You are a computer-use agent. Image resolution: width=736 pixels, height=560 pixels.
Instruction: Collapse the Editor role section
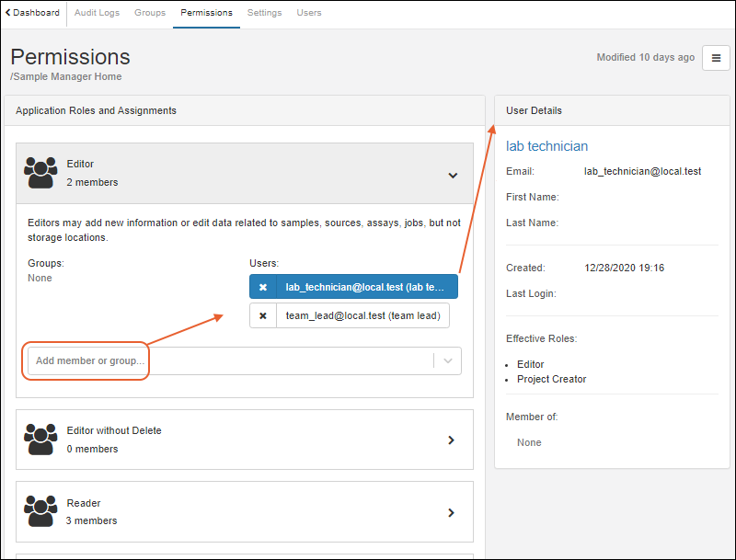click(x=452, y=174)
